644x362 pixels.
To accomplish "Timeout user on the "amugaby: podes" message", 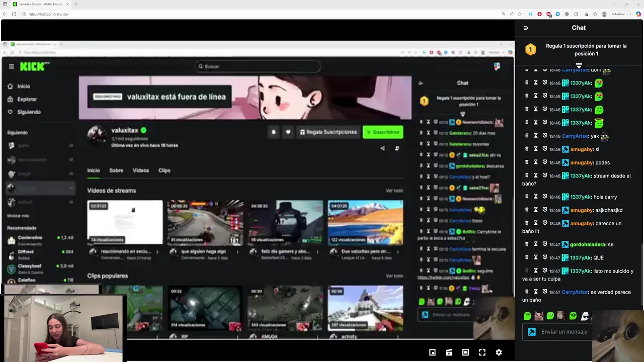I will coord(536,162).
